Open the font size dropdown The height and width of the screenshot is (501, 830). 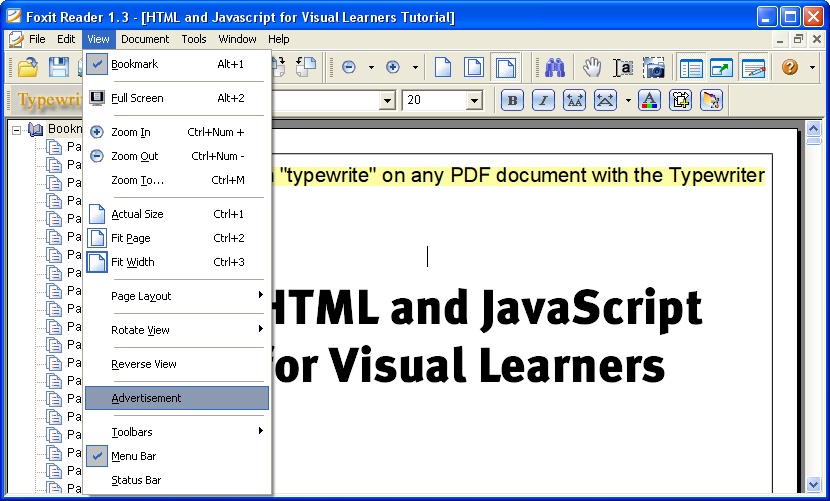[x=474, y=100]
